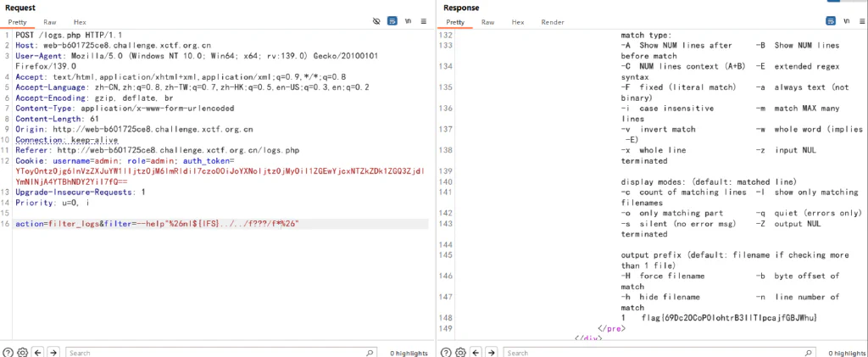
Task: Click the Cookie header 'username=admin' line
Action: point(125,161)
